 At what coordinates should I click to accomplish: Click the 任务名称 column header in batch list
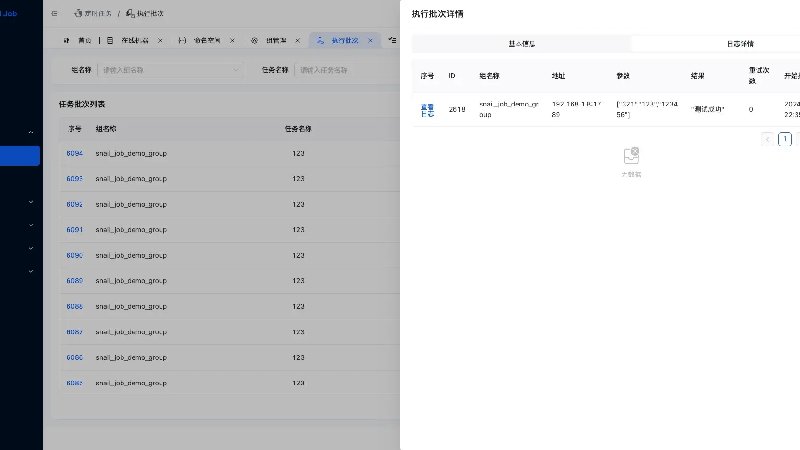pos(298,129)
